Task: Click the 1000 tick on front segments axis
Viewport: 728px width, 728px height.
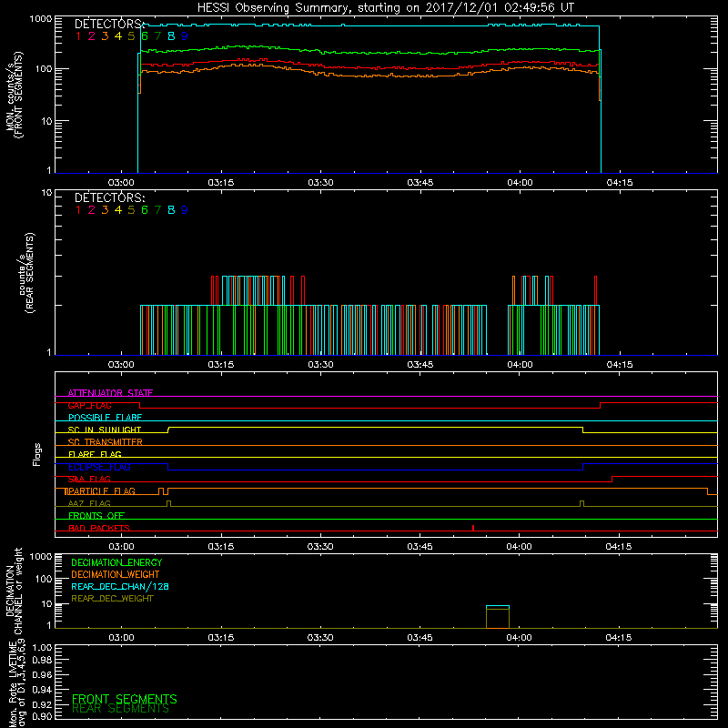Action: [x=41, y=19]
